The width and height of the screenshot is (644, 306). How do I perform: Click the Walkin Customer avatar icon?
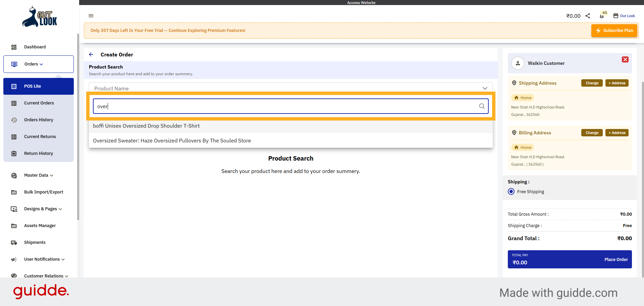[x=518, y=63]
